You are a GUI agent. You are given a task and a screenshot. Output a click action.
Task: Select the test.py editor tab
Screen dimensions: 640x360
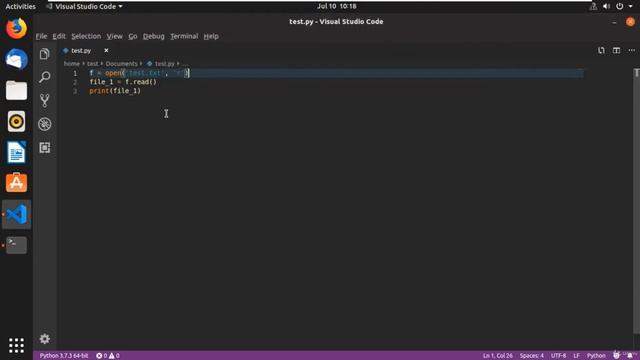(x=81, y=51)
